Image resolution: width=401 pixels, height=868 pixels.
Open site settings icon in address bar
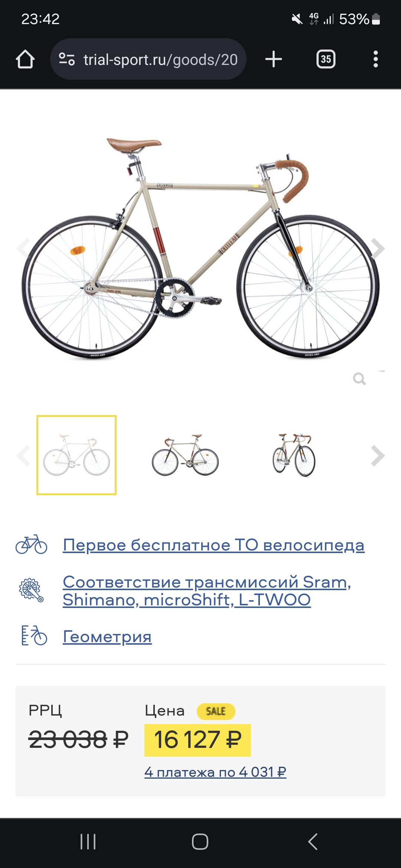[67, 59]
